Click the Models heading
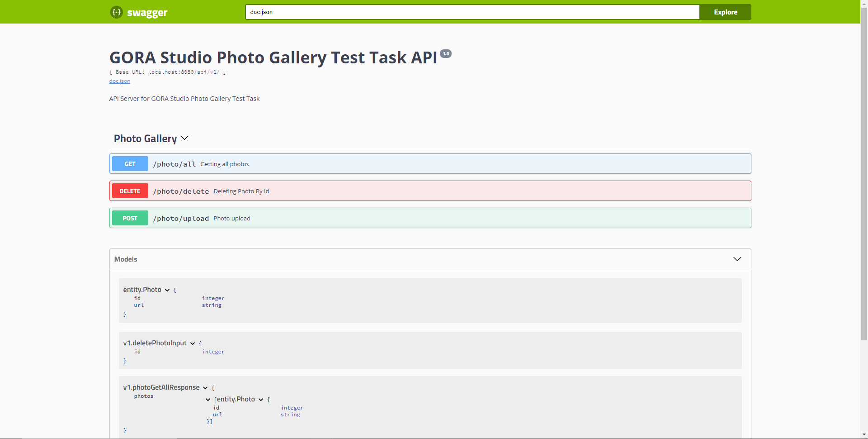The width and height of the screenshot is (868, 439). point(126,259)
